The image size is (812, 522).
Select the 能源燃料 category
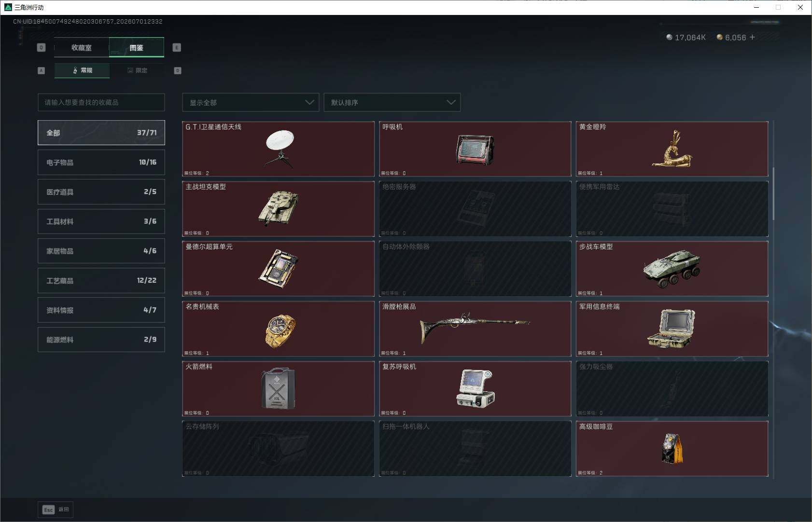coord(101,340)
